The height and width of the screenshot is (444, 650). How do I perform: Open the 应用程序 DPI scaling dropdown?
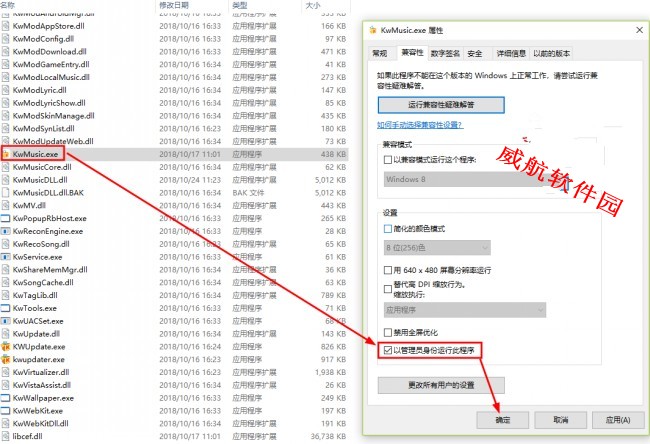click(x=465, y=310)
